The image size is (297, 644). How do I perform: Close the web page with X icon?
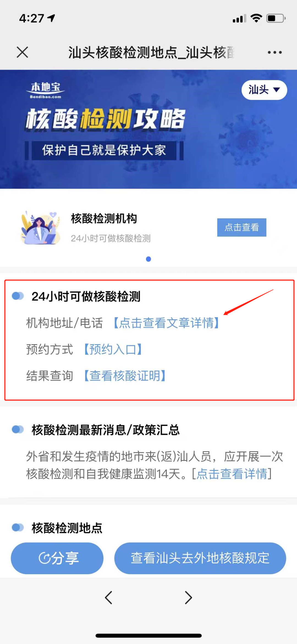[x=22, y=52]
